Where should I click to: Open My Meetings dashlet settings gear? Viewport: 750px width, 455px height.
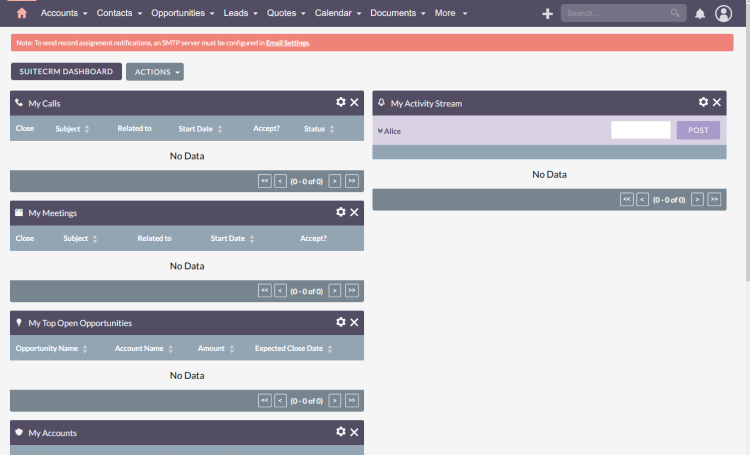(x=341, y=212)
